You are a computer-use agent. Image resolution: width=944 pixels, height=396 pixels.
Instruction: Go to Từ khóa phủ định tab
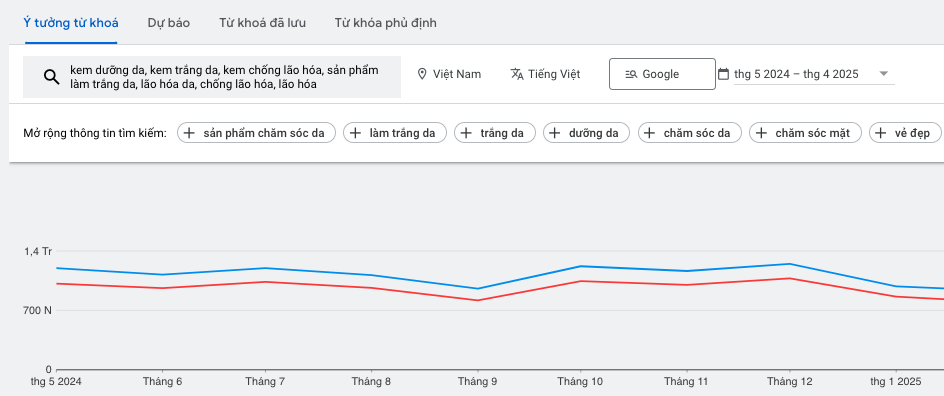386,23
